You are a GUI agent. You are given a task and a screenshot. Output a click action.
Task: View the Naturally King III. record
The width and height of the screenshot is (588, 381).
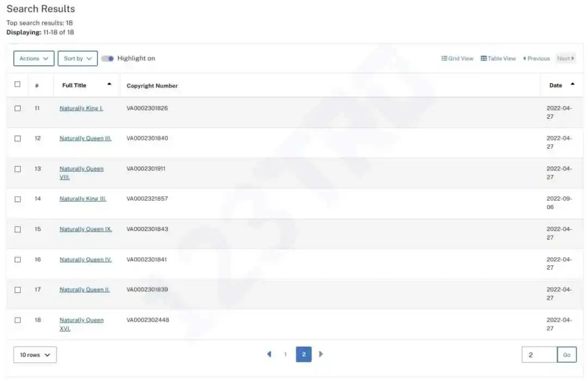click(x=83, y=199)
